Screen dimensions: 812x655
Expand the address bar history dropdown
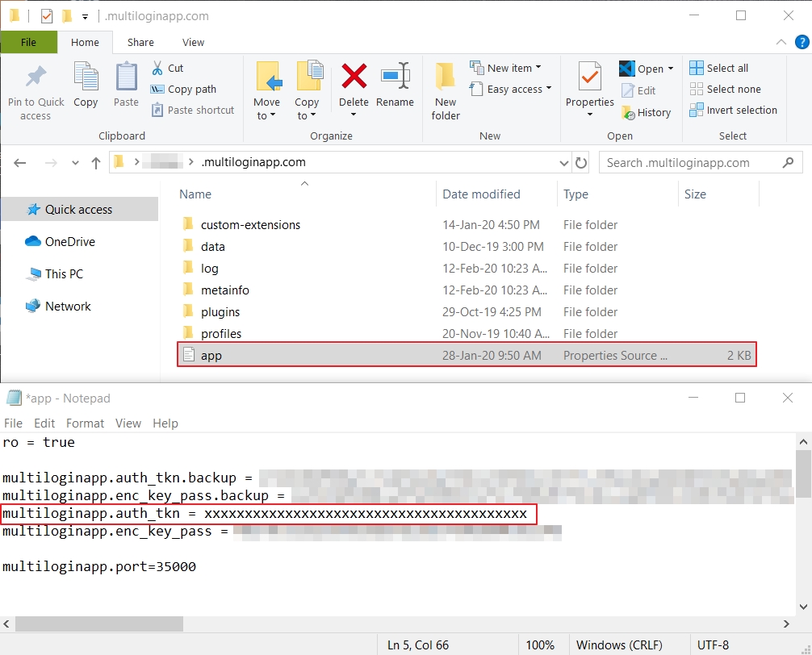[x=564, y=163]
